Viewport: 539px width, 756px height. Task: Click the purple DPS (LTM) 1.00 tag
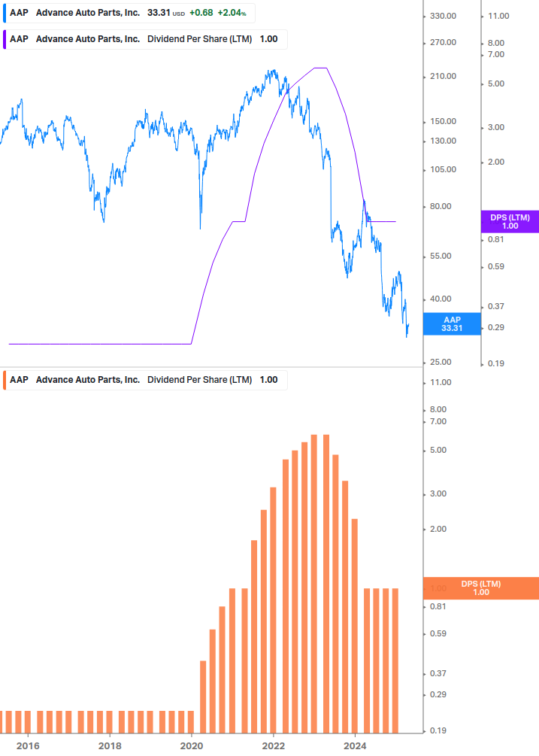(510, 222)
